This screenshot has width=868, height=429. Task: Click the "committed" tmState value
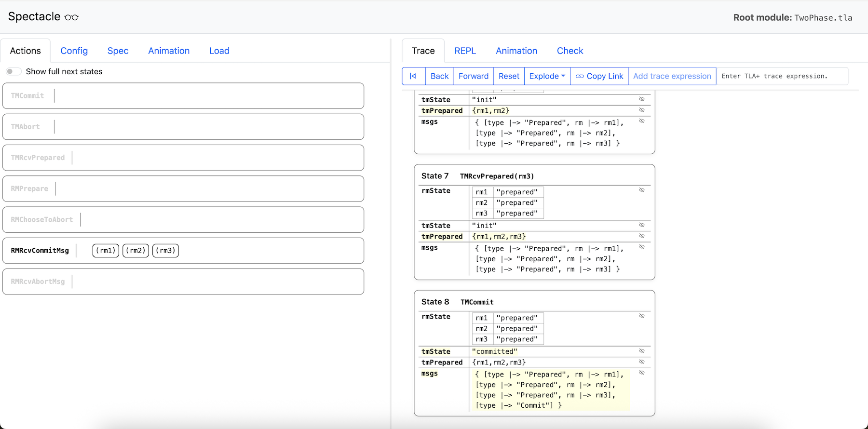click(495, 351)
